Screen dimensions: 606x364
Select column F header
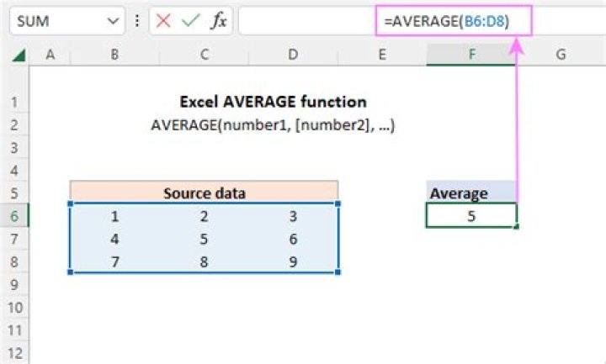click(470, 55)
